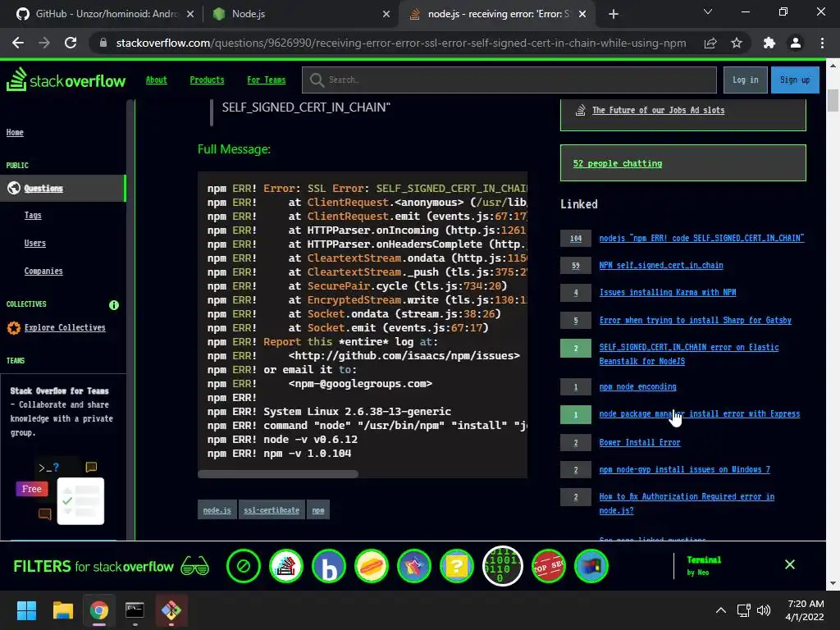840x630 pixels.
Task: Go back with browser back arrow
Action: click(x=18, y=43)
